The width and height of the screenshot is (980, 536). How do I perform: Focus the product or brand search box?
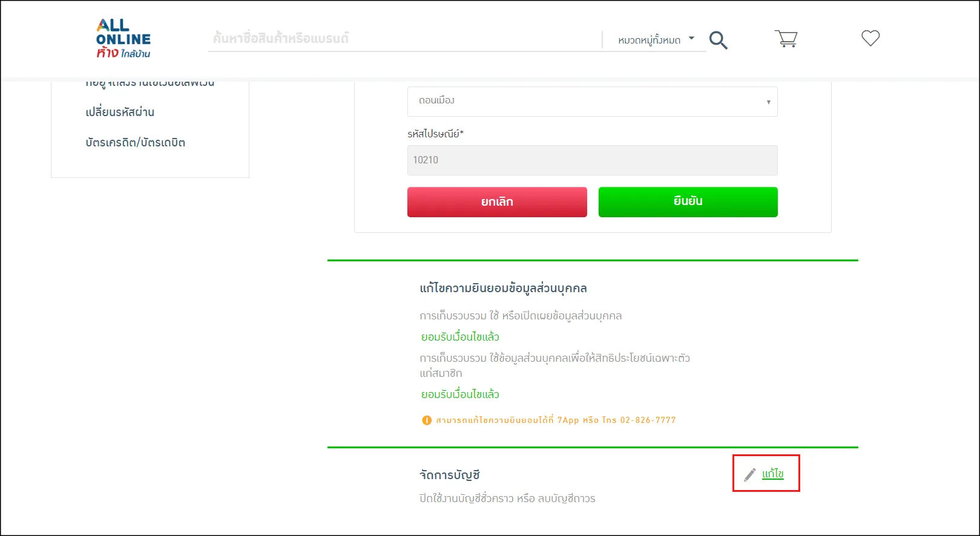coord(403,39)
